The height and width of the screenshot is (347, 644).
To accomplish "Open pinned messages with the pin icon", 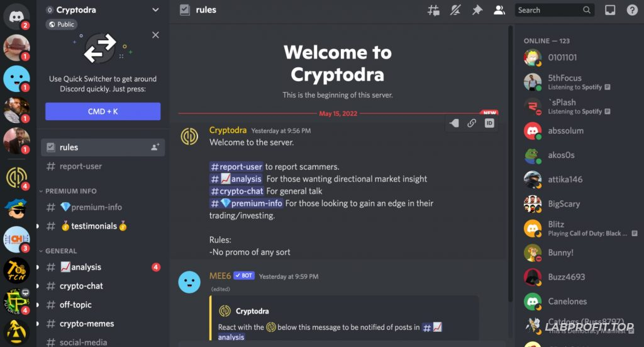I will [x=477, y=10].
